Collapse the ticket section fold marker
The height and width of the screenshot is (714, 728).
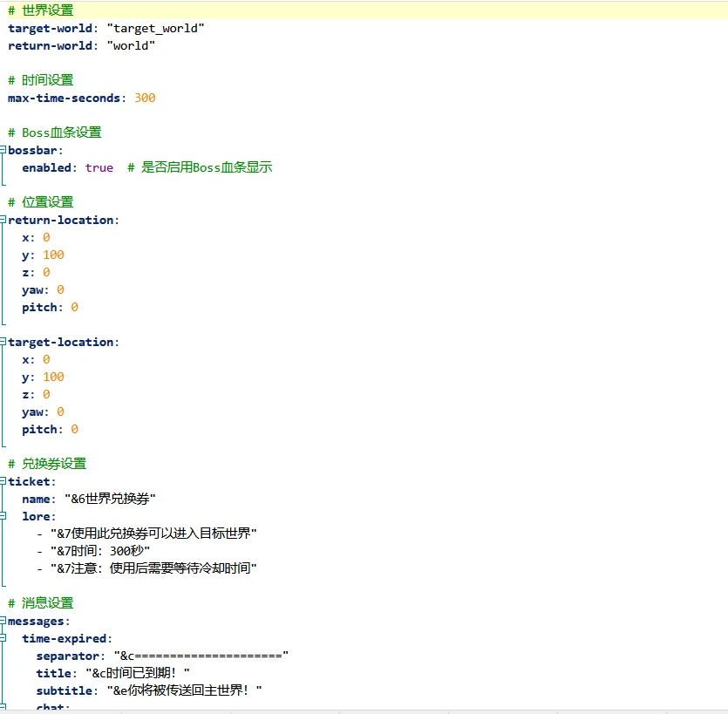click(3, 480)
